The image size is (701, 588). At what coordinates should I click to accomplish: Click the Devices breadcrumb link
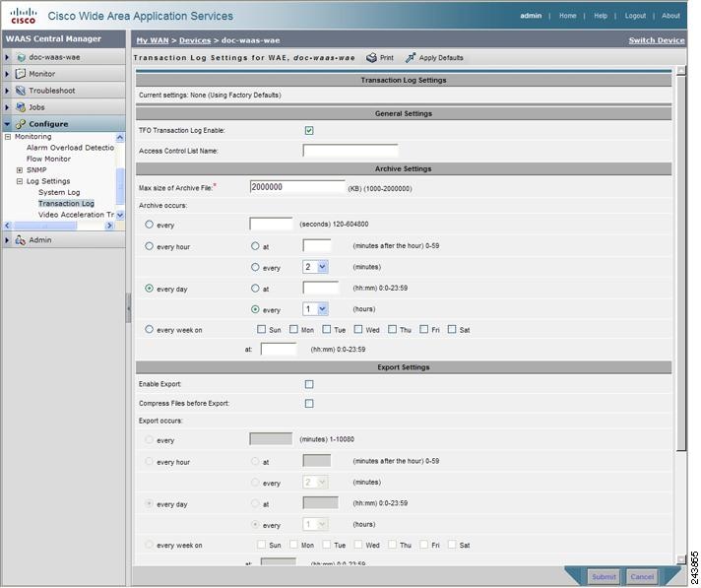tap(195, 40)
